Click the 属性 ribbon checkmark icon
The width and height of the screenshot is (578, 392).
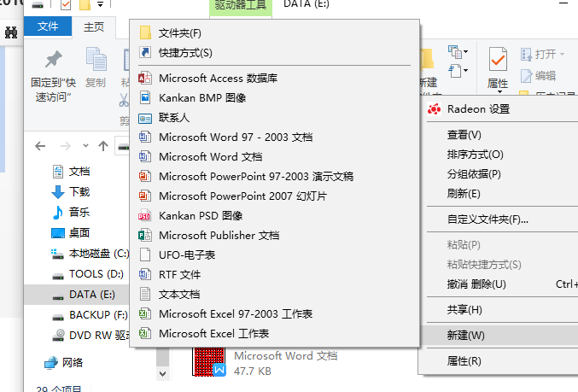coord(498,59)
